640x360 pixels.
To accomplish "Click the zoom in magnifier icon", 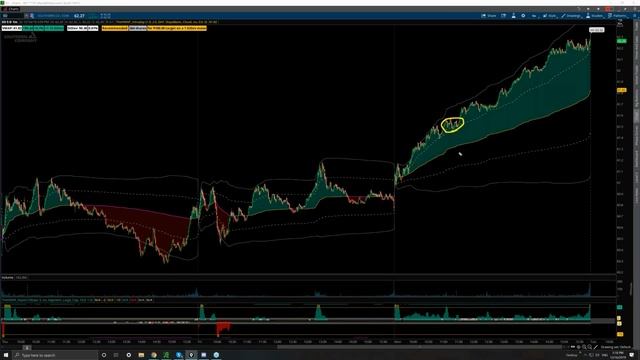I will point(590,347).
